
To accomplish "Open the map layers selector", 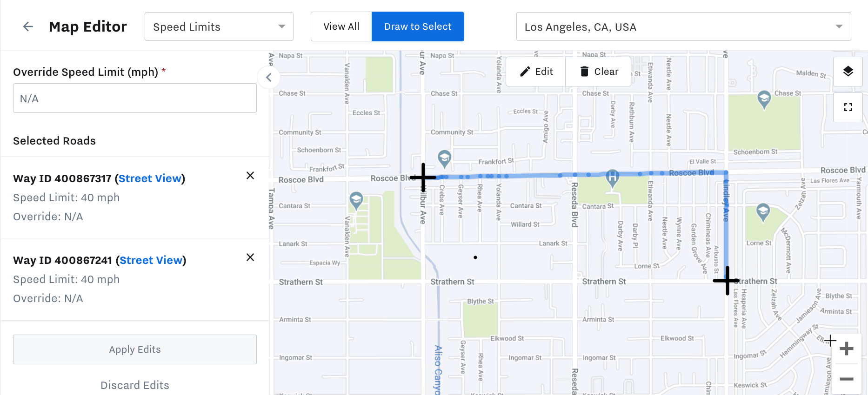I will pyautogui.click(x=848, y=71).
